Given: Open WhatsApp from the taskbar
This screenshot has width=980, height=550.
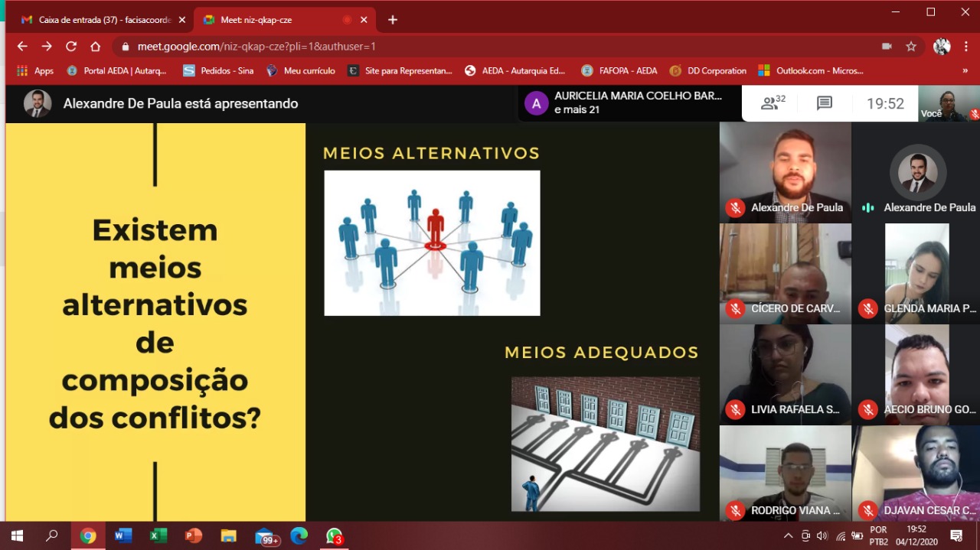Looking at the screenshot, I should [333, 536].
